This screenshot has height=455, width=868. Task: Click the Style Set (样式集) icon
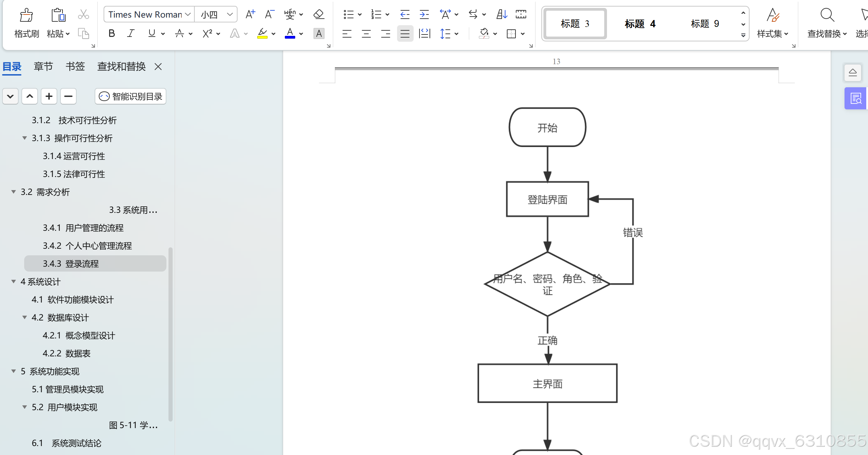click(x=773, y=16)
